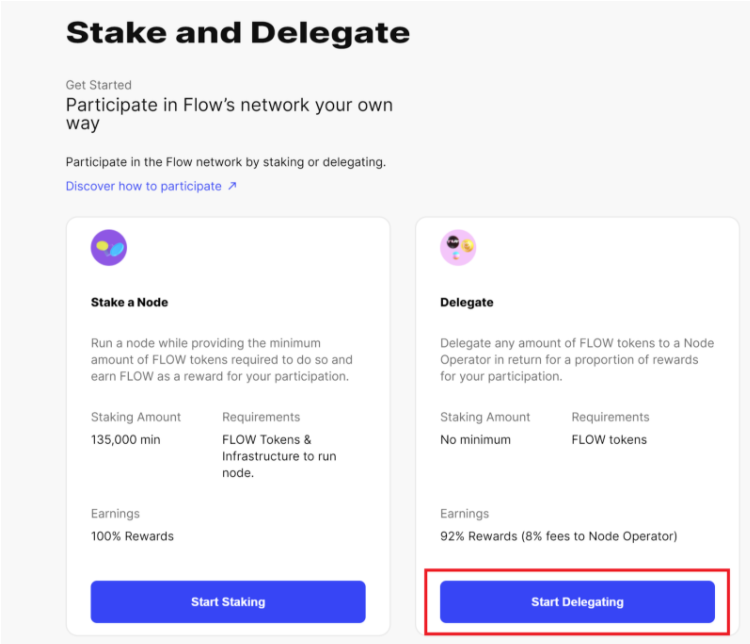Click the Start Delegating button

tap(577, 601)
